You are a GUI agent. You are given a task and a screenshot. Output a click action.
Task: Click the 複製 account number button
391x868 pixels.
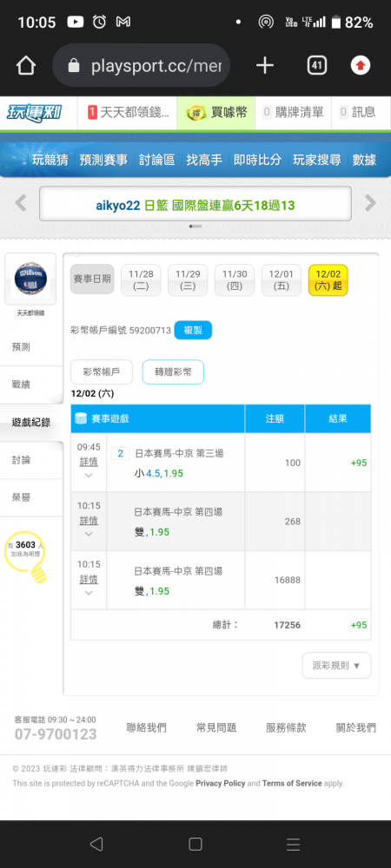[x=193, y=331]
